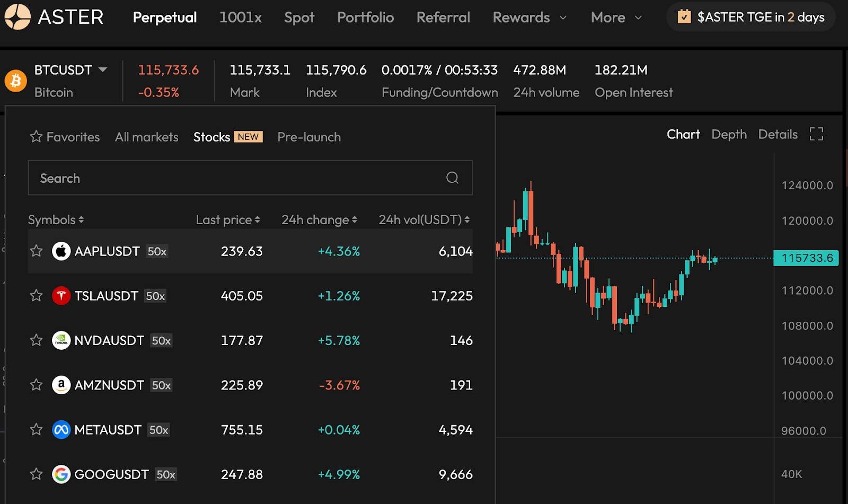Click the 115733.6 current price marker
The height and width of the screenshot is (504, 848).
pyautogui.click(x=806, y=258)
